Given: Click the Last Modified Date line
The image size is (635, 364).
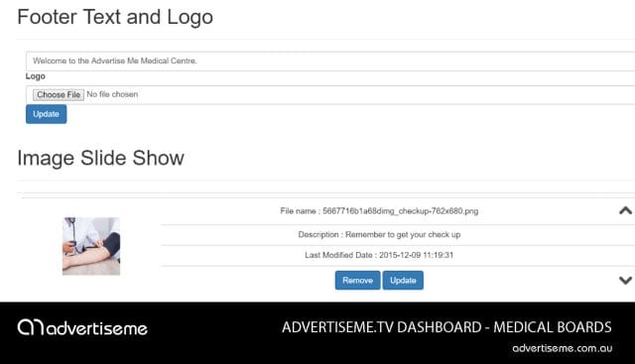Looking at the screenshot, I should 379,255.
